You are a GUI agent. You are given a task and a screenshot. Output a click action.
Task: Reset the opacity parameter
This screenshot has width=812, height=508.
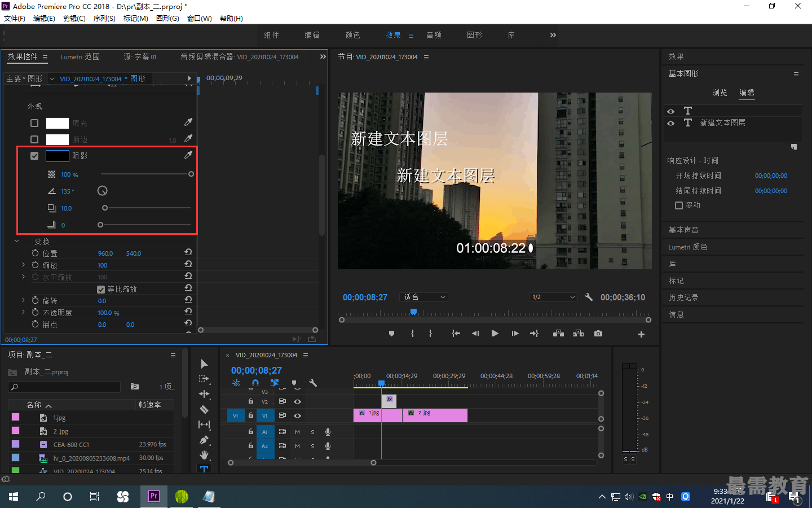[188, 312]
